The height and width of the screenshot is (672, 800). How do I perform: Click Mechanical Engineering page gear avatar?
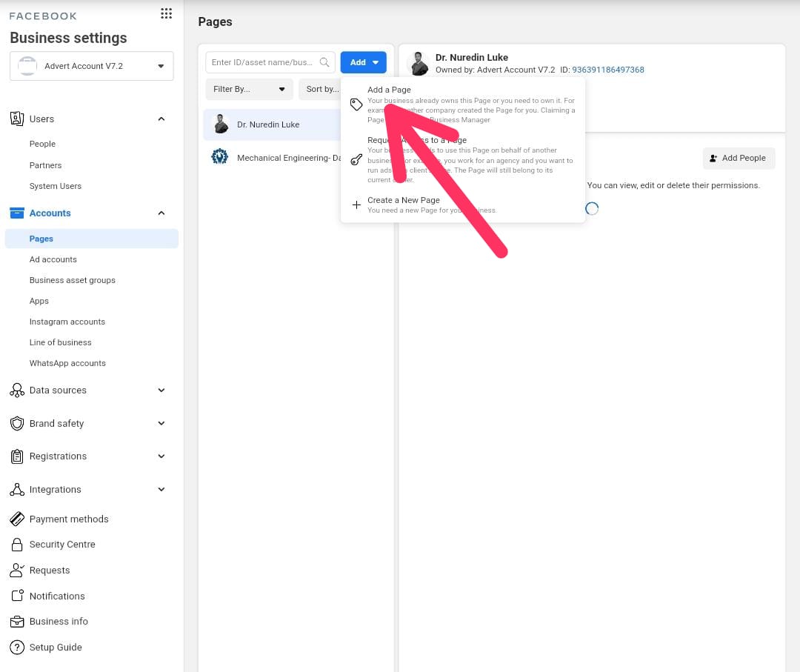[220, 156]
